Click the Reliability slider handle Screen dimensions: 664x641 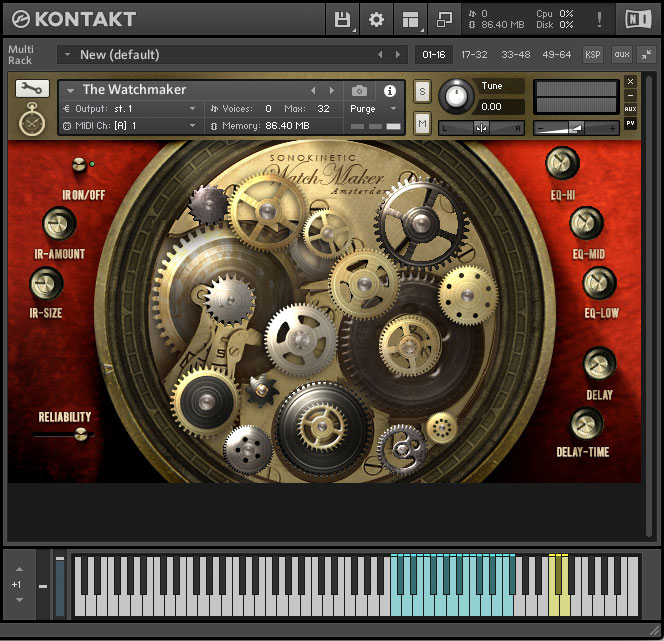point(80,434)
